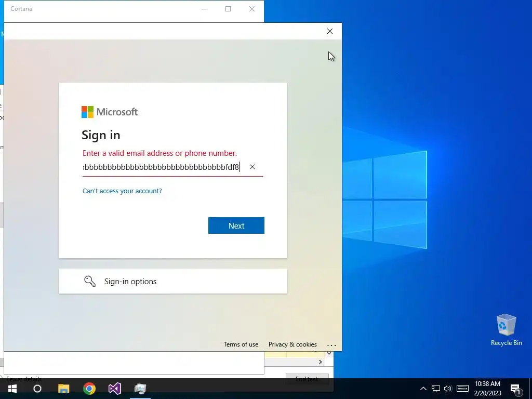
Task: Show hidden tray icons chevron
Action: (423, 389)
